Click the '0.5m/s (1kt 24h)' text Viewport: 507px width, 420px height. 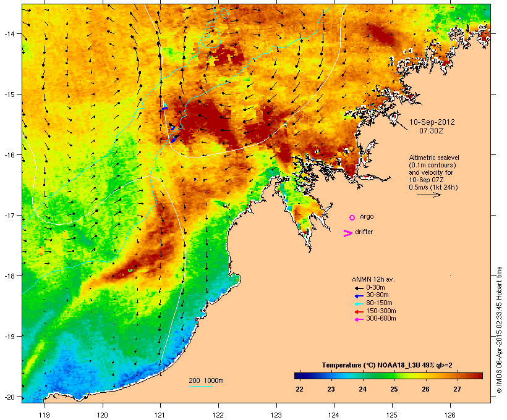(x=433, y=187)
